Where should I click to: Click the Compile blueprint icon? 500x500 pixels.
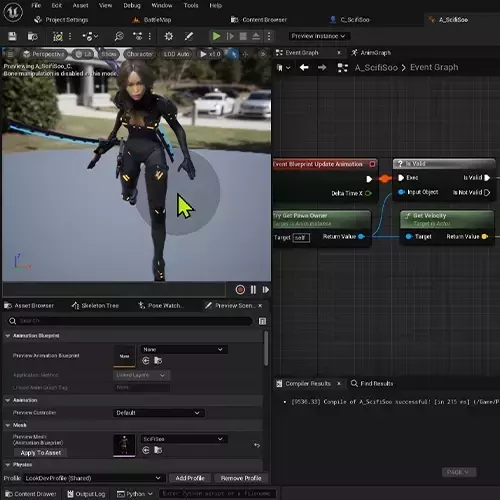pyautogui.click(x=58, y=36)
